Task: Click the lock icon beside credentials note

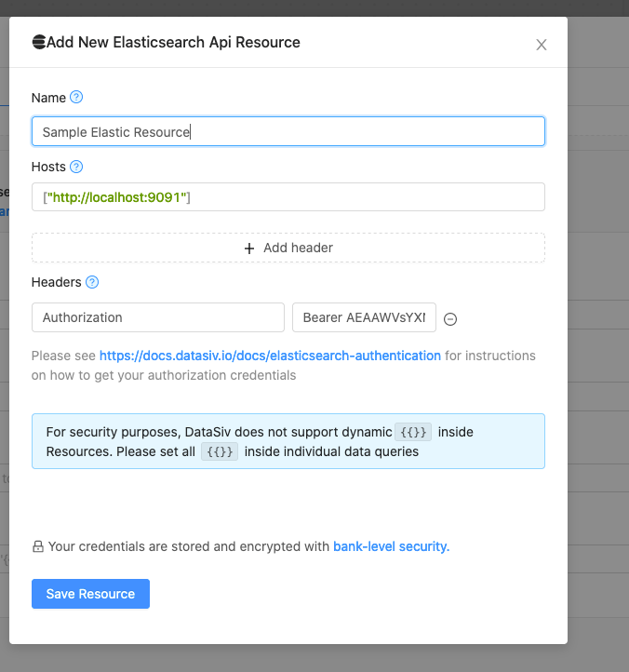Action: coord(38,546)
